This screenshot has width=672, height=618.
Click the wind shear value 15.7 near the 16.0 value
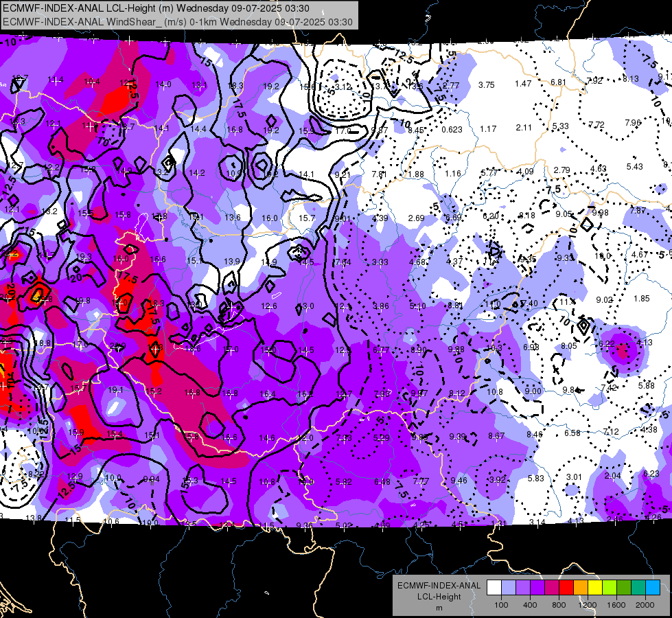point(307,218)
